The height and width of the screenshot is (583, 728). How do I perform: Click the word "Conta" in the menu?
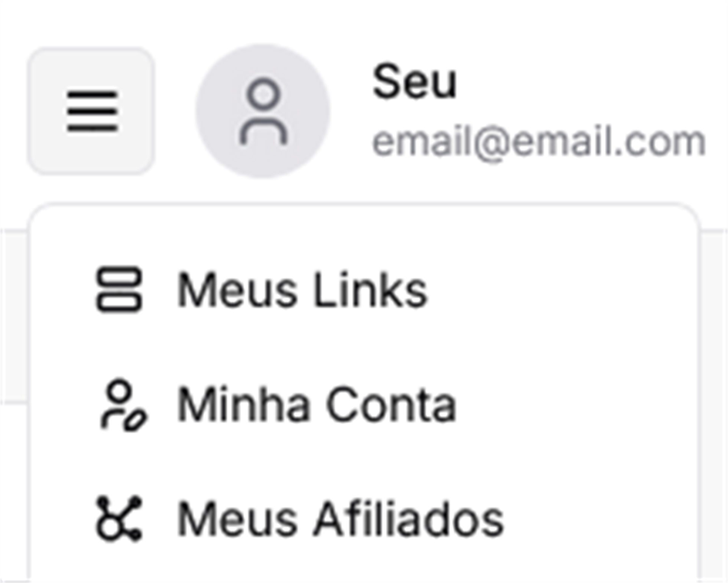click(391, 405)
